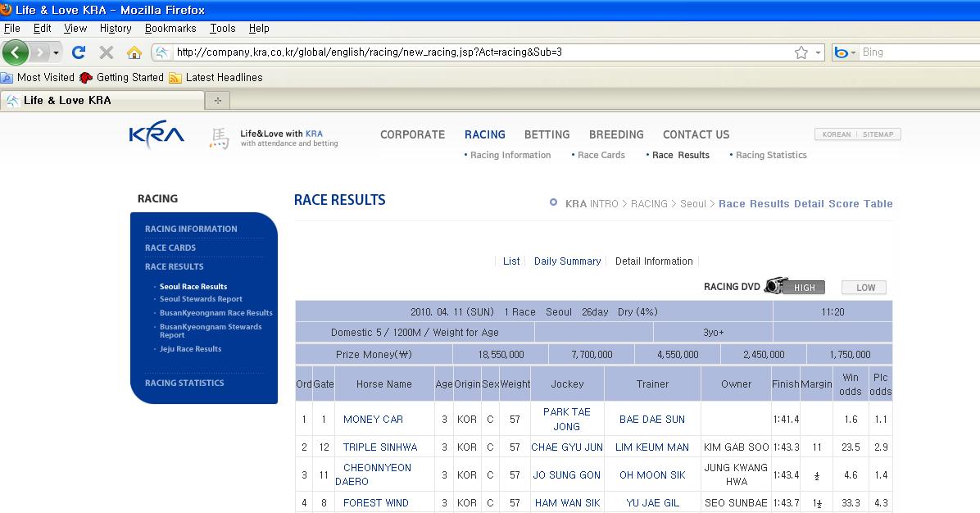
Task: Click the Racing DVD camera icon
Action: point(774,286)
